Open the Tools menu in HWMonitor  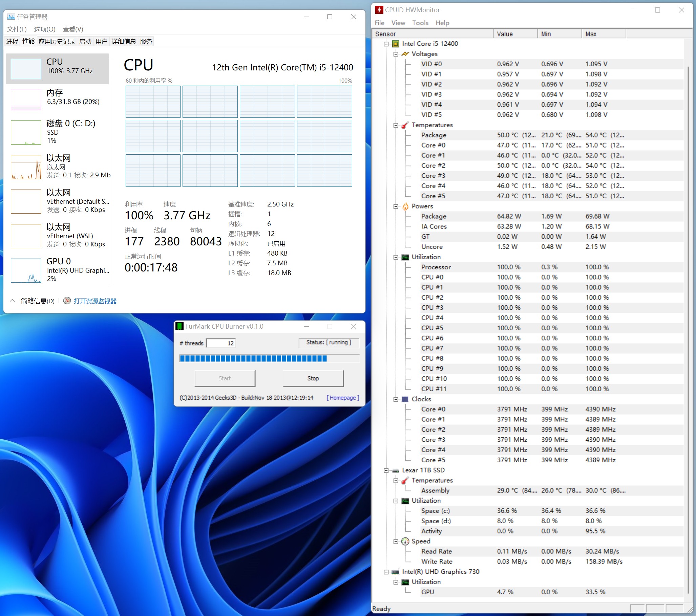420,23
